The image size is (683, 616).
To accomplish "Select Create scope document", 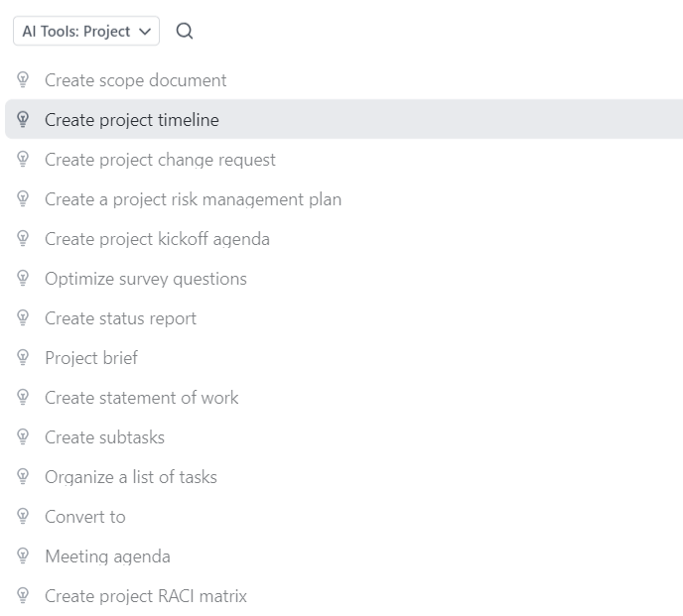I will pyautogui.click(x=135, y=80).
